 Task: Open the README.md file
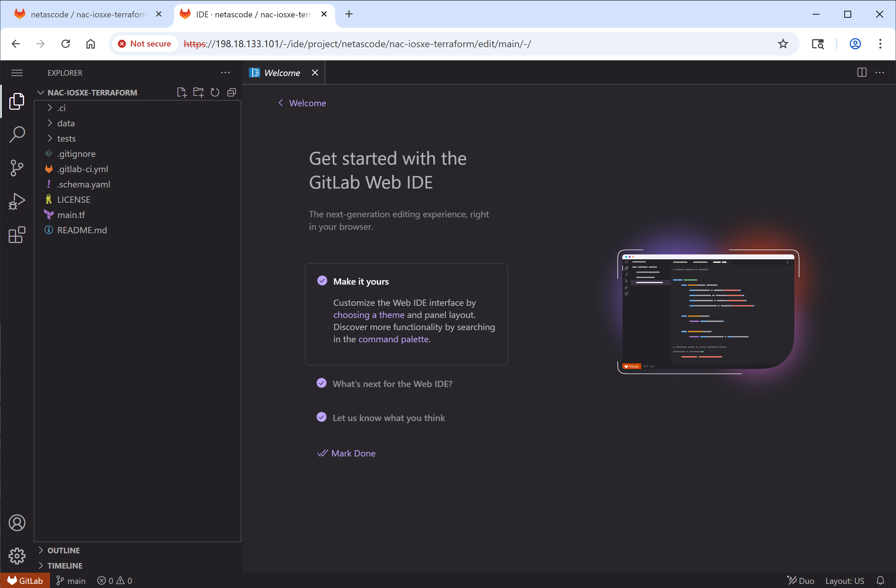click(x=138, y=230)
